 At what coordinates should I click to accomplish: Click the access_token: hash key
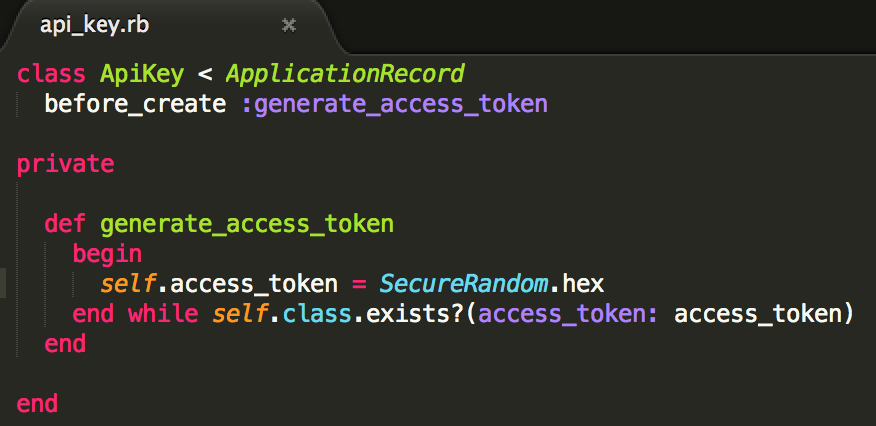[x=569, y=315]
